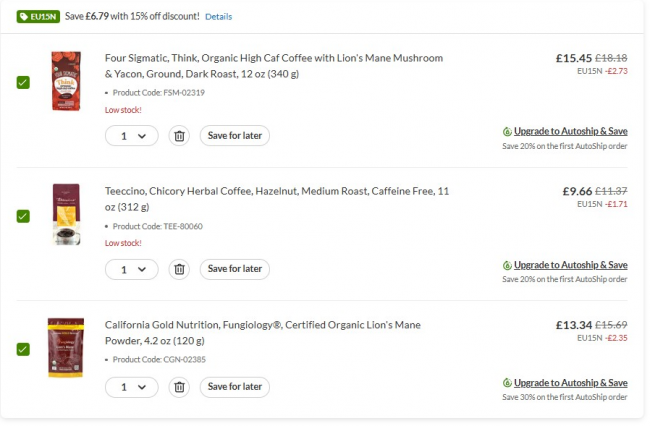
Task: Click Autoship refresh icon for Four Sigmatic
Action: point(507,131)
